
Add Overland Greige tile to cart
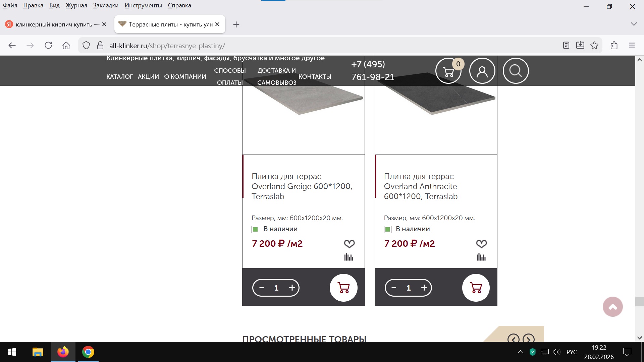[x=343, y=288]
